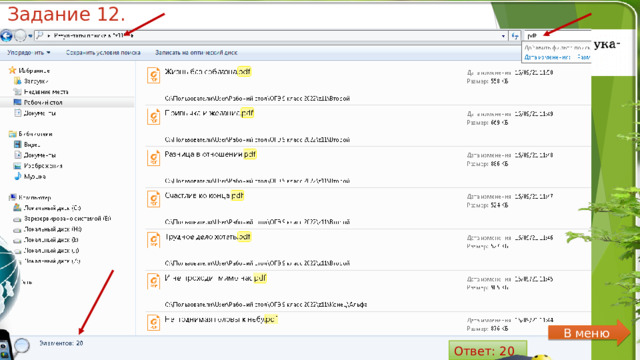Click Записать на оптический диск

[x=196, y=52]
